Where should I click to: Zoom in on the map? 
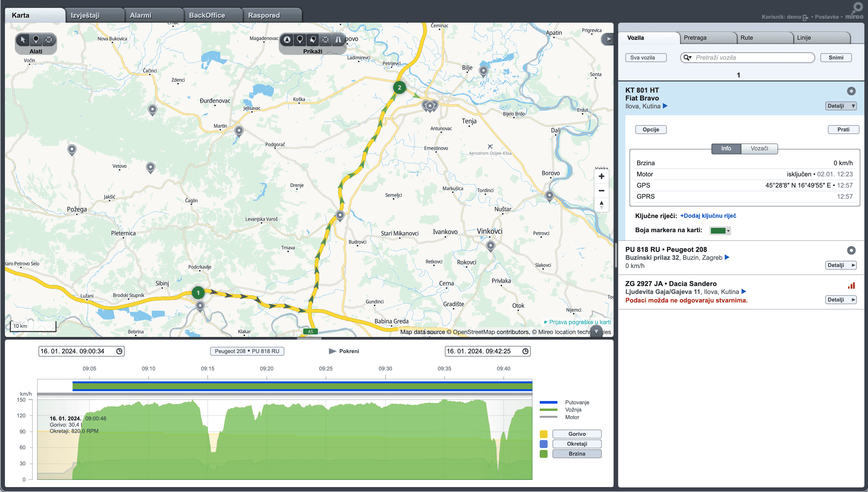point(601,176)
